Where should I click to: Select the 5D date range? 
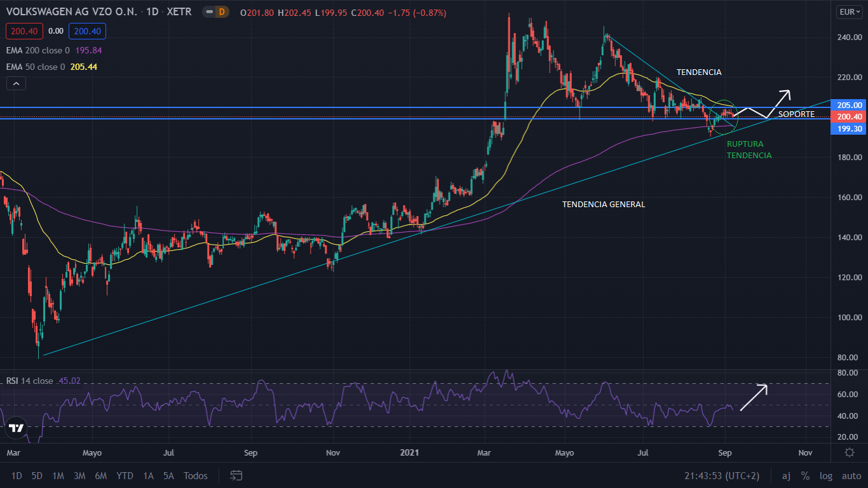coord(37,475)
